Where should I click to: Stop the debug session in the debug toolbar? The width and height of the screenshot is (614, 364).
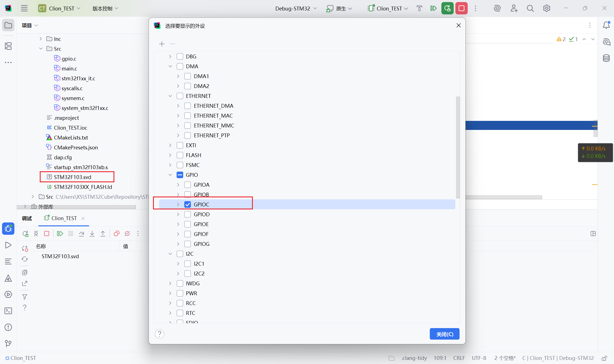point(47,234)
